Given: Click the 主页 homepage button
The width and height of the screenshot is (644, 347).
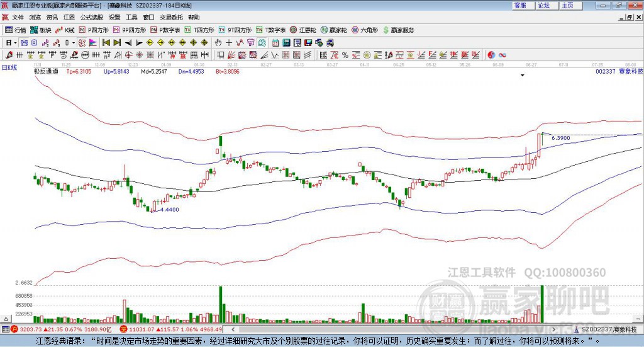Looking at the screenshot, I should (x=571, y=5).
